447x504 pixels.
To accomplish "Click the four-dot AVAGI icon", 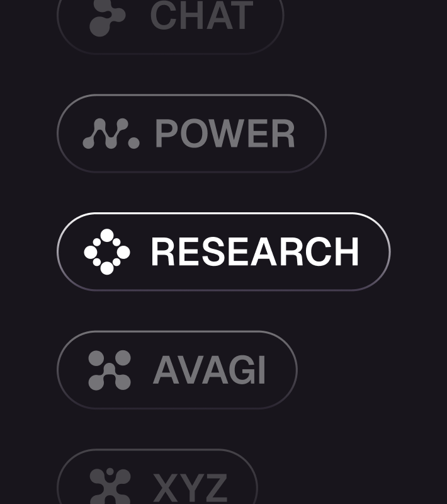I will click(x=110, y=370).
